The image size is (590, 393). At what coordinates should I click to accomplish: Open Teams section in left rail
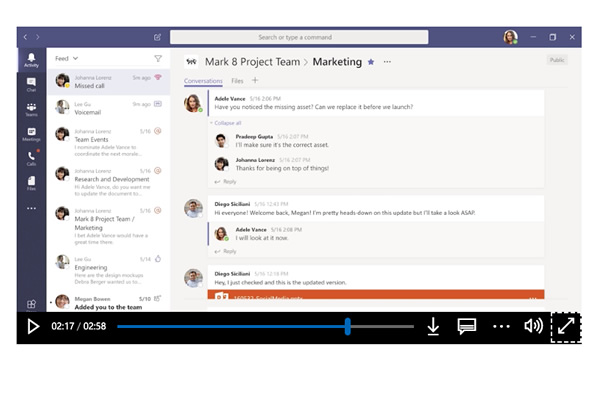coord(31,109)
